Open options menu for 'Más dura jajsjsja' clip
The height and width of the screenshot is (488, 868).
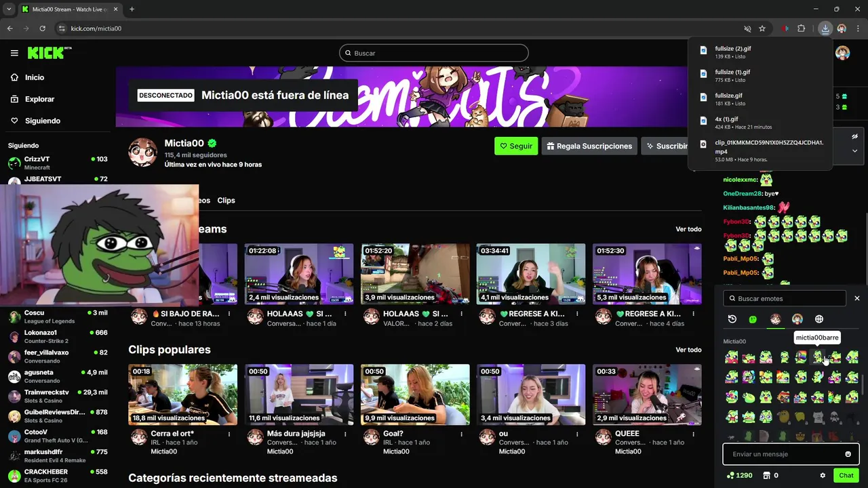pyautogui.click(x=345, y=434)
